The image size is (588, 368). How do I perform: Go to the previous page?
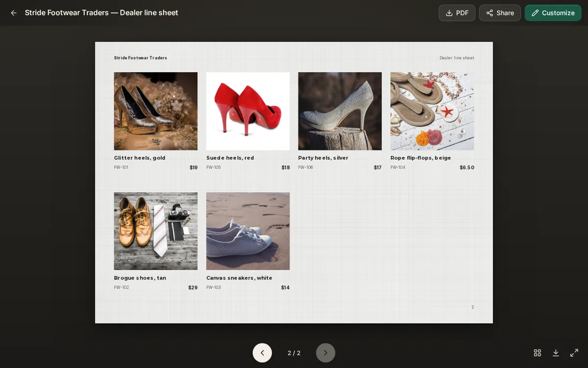262,353
